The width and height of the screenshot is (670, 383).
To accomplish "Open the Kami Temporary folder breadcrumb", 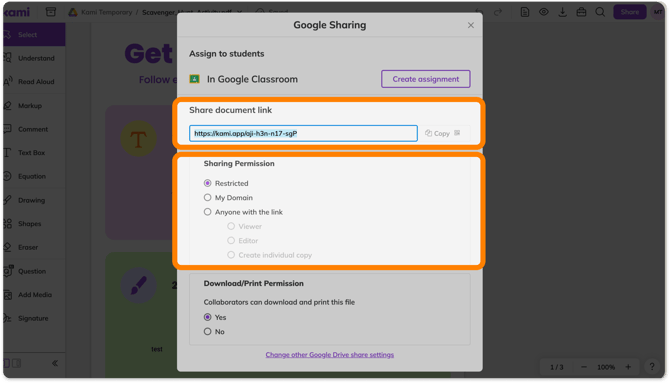I will click(x=106, y=12).
